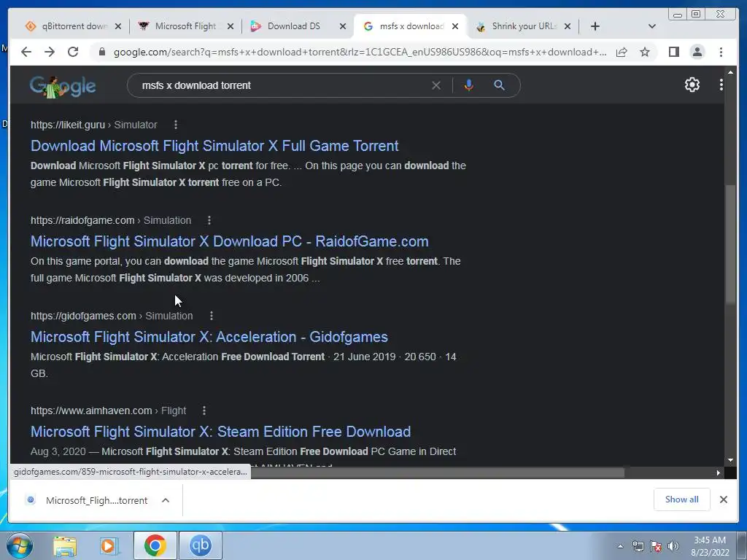Viewport: 747px width, 560px height.
Task: Focus the Google search box text
Action: [x=196, y=85]
